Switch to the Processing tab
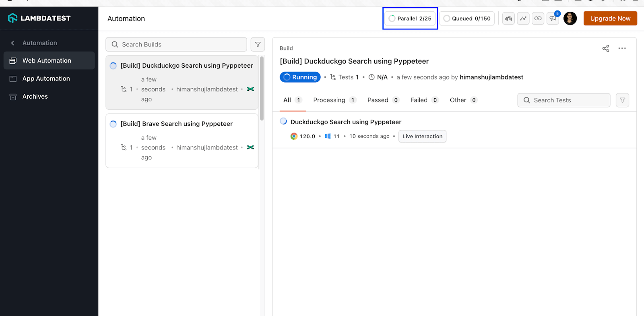This screenshot has width=644, height=316. 329,100
